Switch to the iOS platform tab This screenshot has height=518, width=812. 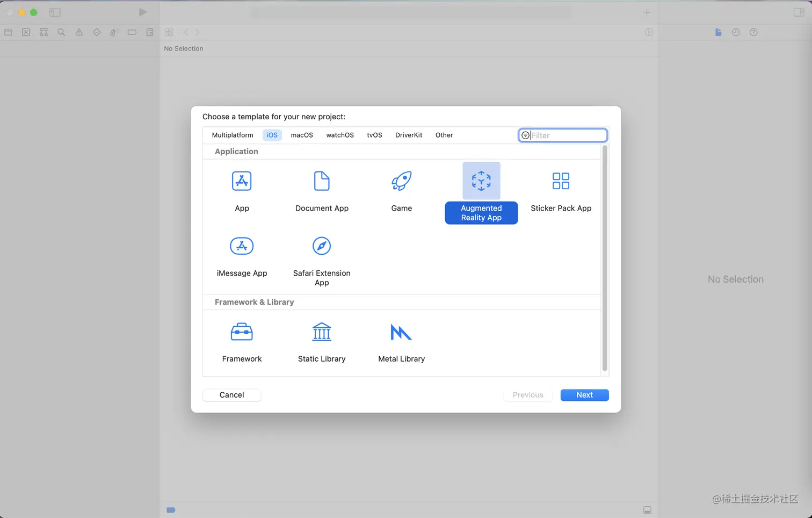pos(272,135)
